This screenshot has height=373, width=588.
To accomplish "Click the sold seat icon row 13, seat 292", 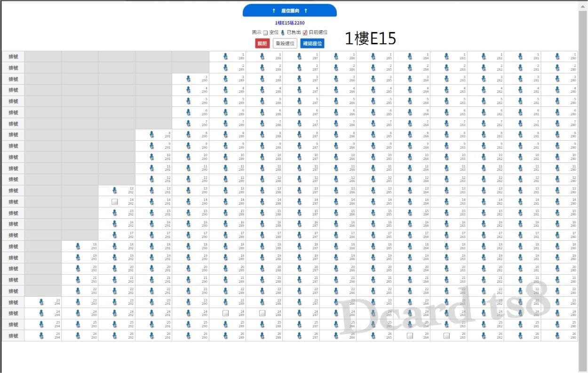I will [114, 190].
